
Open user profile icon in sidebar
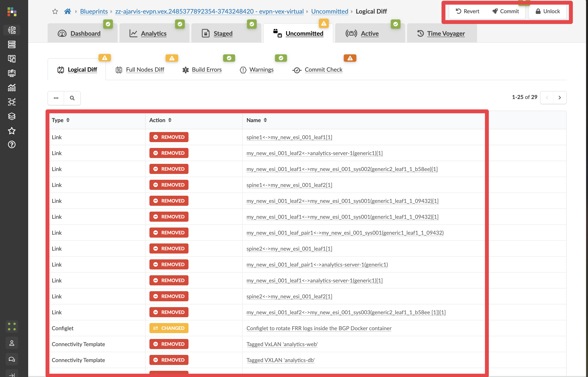pyautogui.click(x=11, y=343)
